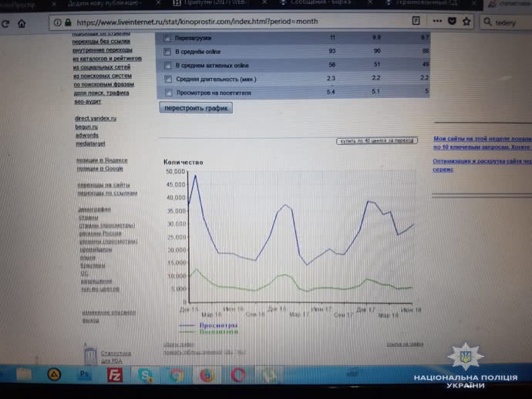
Task: Open 'позиции в Google' sidebar link
Action: pos(100,168)
